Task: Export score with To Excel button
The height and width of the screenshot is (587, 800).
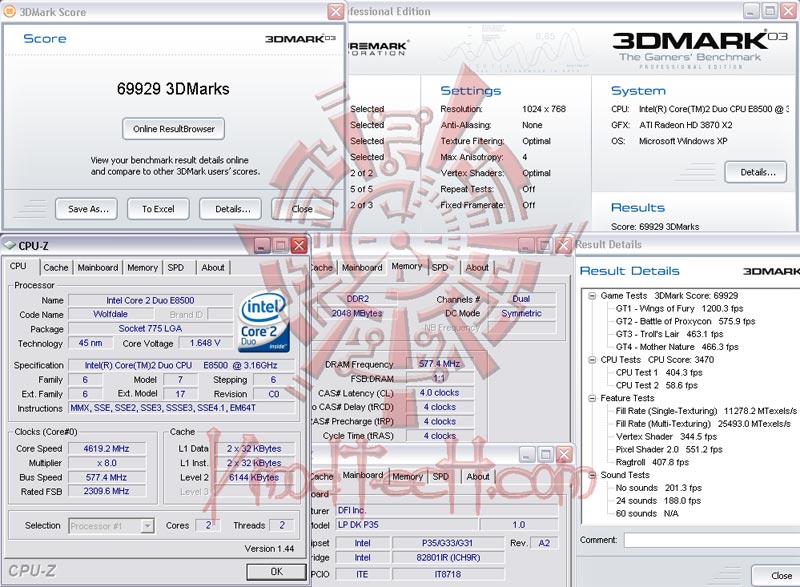Action: 158,209
